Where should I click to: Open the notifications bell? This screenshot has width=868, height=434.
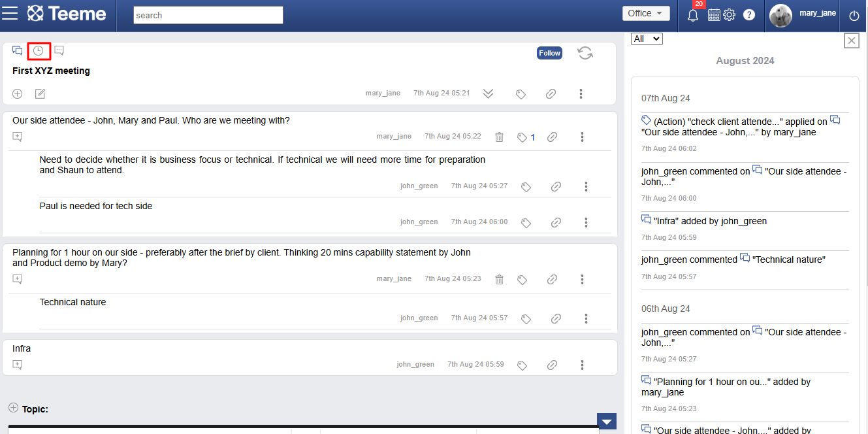(x=693, y=15)
